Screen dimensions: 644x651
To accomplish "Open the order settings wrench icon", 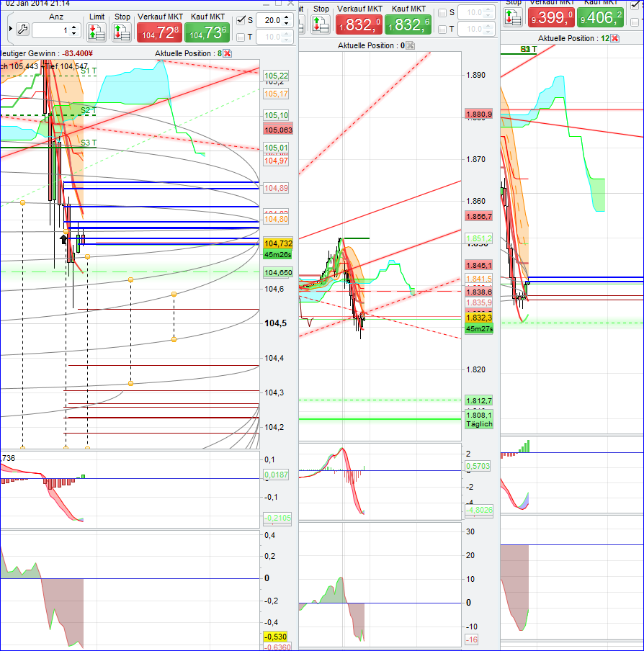I will (x=22, y=28).
